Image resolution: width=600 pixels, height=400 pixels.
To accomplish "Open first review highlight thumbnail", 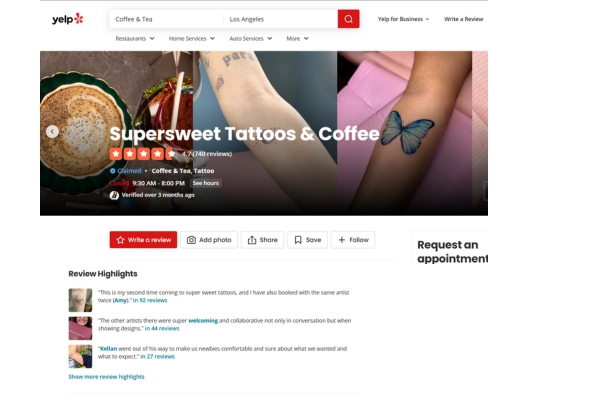I will pos(80,300).
